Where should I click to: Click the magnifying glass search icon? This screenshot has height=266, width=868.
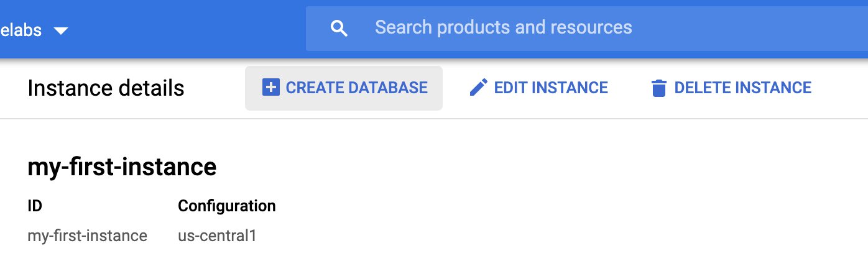click(339, 28)
